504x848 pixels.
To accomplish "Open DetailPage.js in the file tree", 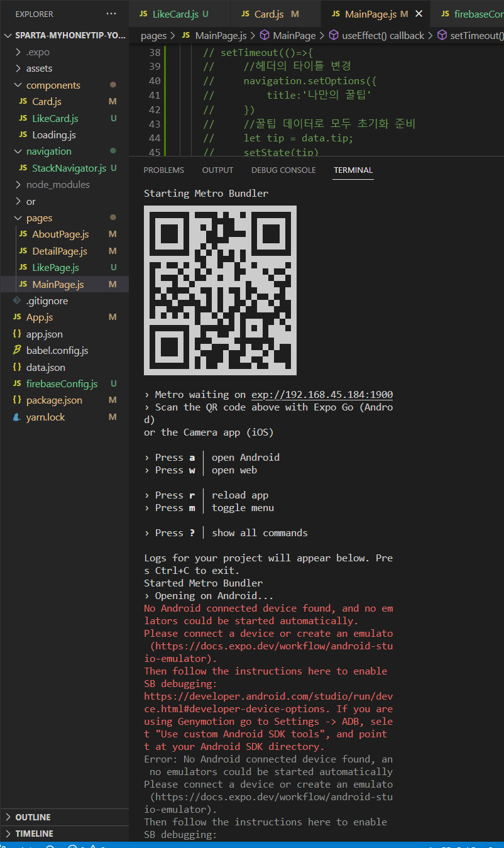I will click(x=64, y=251).
